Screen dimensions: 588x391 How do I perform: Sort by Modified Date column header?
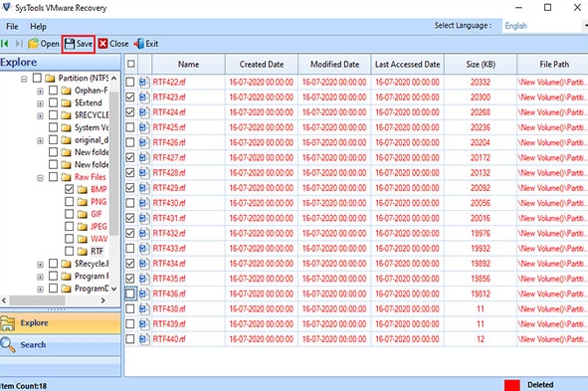tap(334, 64)
